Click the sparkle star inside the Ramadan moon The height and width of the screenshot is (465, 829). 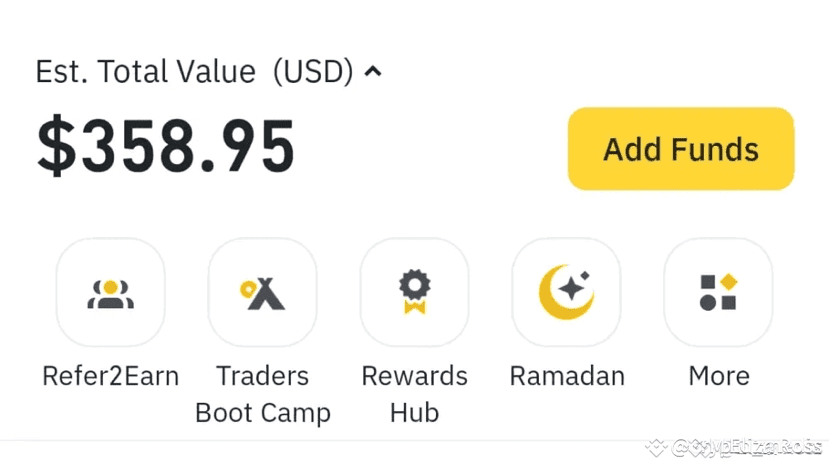(x=573, y=289)
